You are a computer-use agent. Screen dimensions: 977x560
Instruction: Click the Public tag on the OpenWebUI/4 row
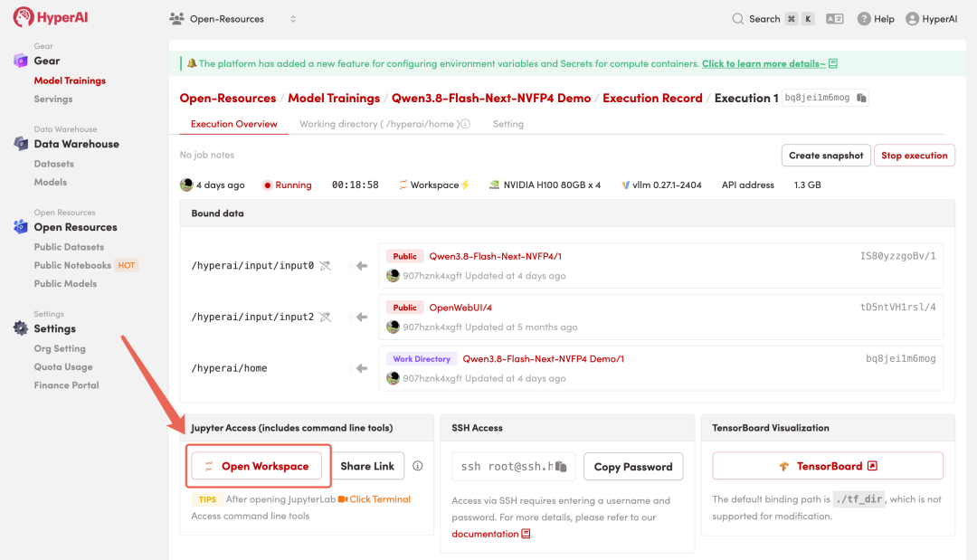404,308
